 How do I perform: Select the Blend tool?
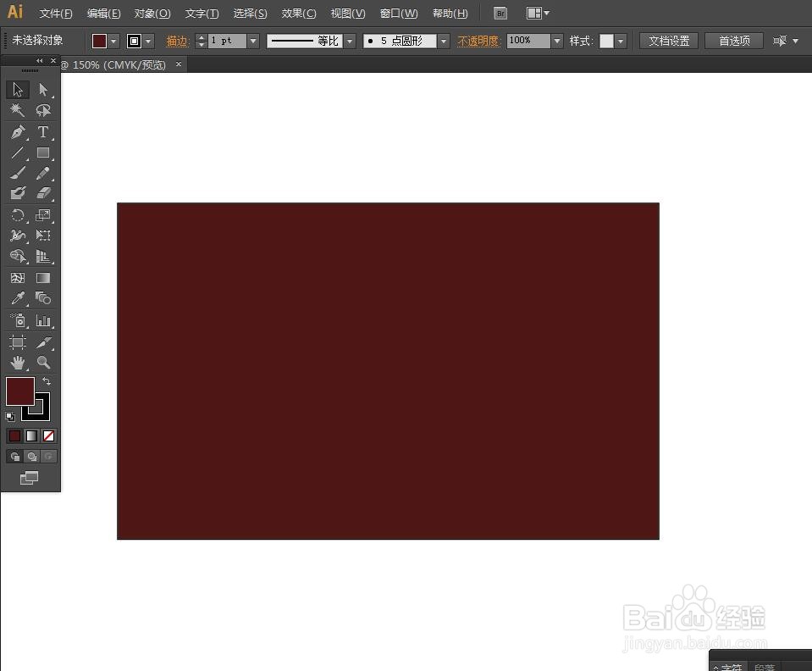click(43, 298)
